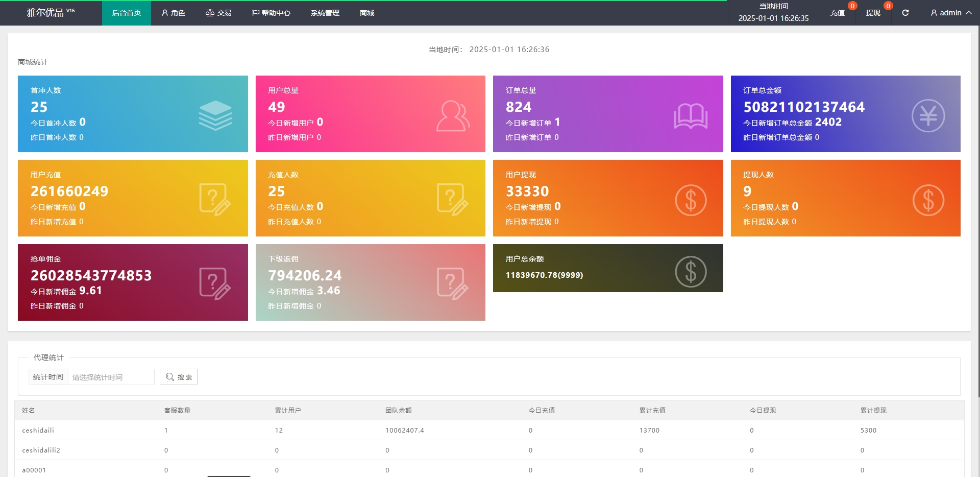Screen dimensions: 980x477
Task: Click the edit-question icon on 用户充值 card
Action: point(215,199)
